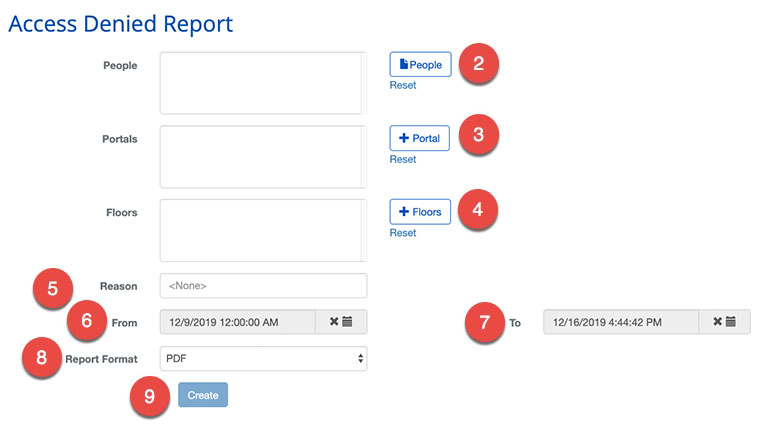Create the access denied report
Image resolution: width=769 pixels, height=436 pixels.
coord(203,395)
